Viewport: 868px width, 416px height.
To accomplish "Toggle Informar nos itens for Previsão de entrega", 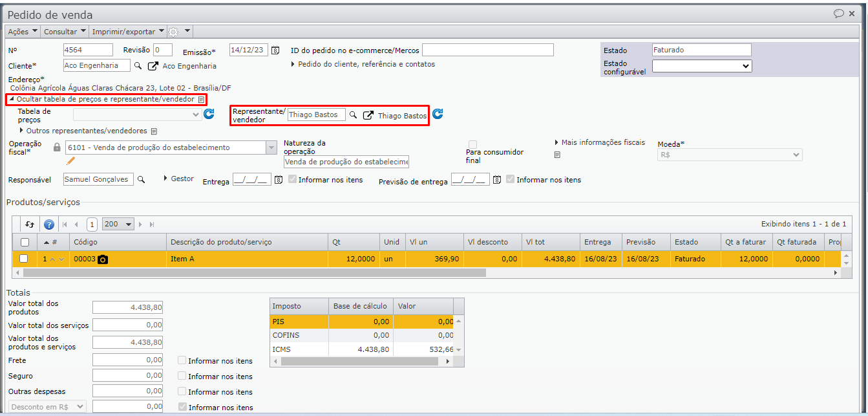I will 511,179.
